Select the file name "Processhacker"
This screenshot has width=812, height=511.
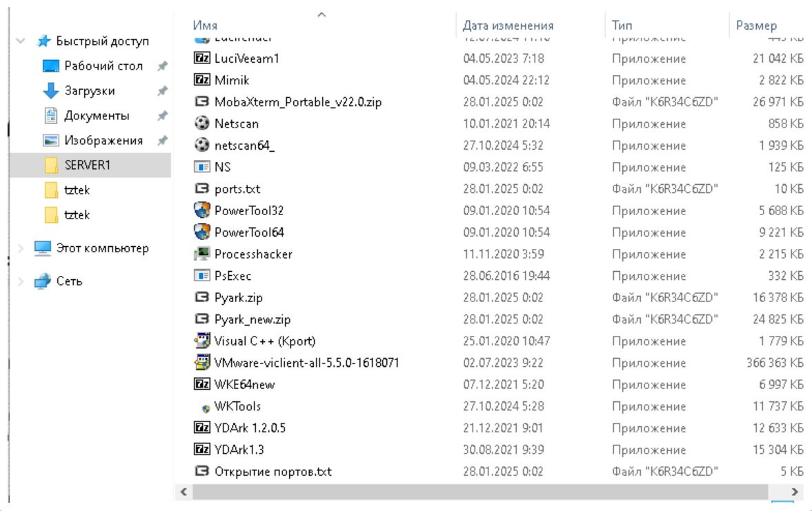[x=253, y=254]
